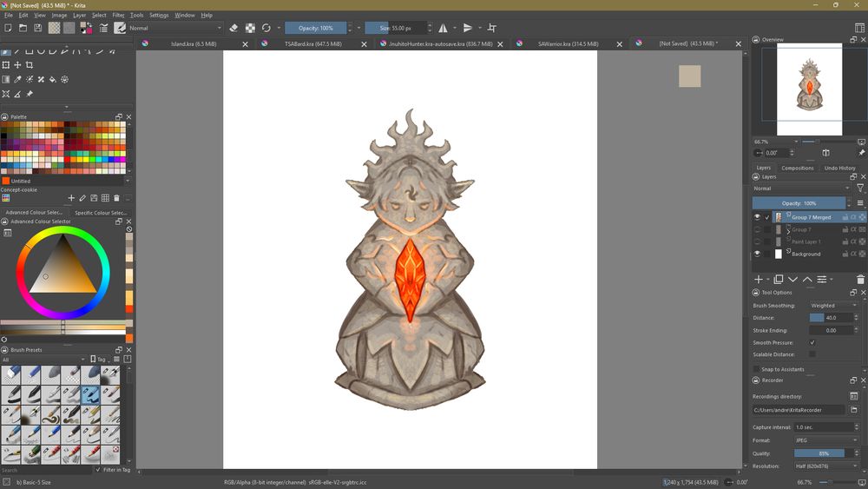Show the Paint Layer 1 layer
868x489 pixels.
coord(757,241)
